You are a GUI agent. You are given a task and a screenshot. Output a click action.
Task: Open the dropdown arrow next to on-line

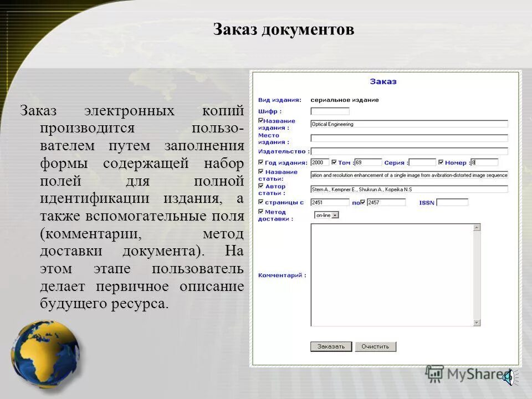pos(336,215)
